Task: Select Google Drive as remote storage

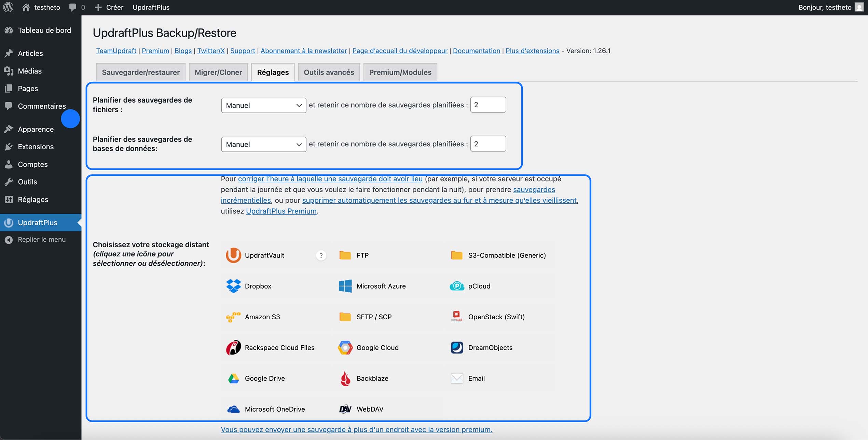Action: point(233,378)
